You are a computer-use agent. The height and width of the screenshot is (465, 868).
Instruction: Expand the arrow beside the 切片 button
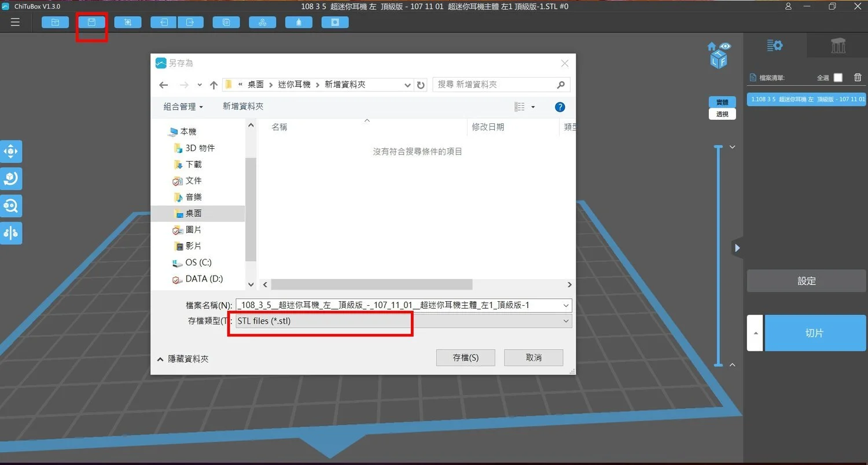click(x=755, y=333)
